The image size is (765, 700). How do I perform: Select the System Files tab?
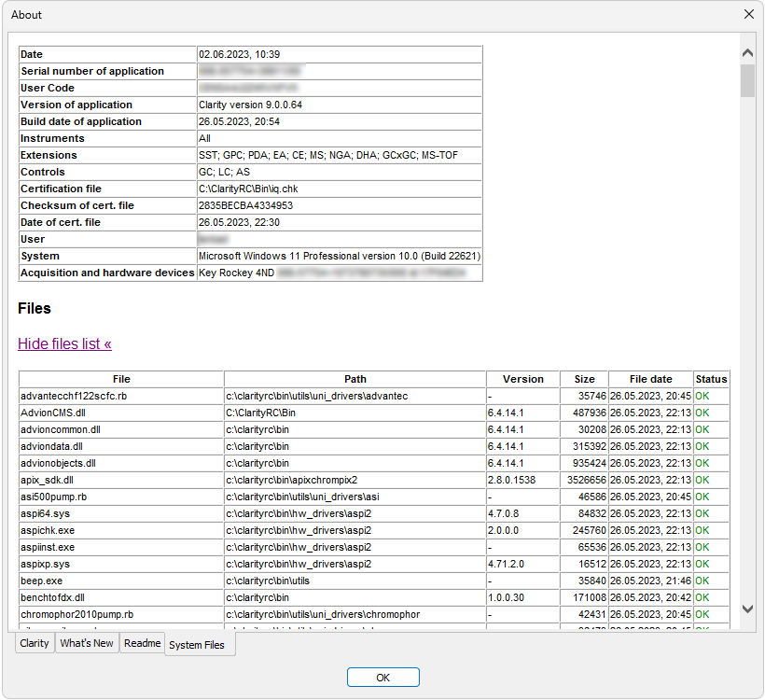(x=199, y=644)
